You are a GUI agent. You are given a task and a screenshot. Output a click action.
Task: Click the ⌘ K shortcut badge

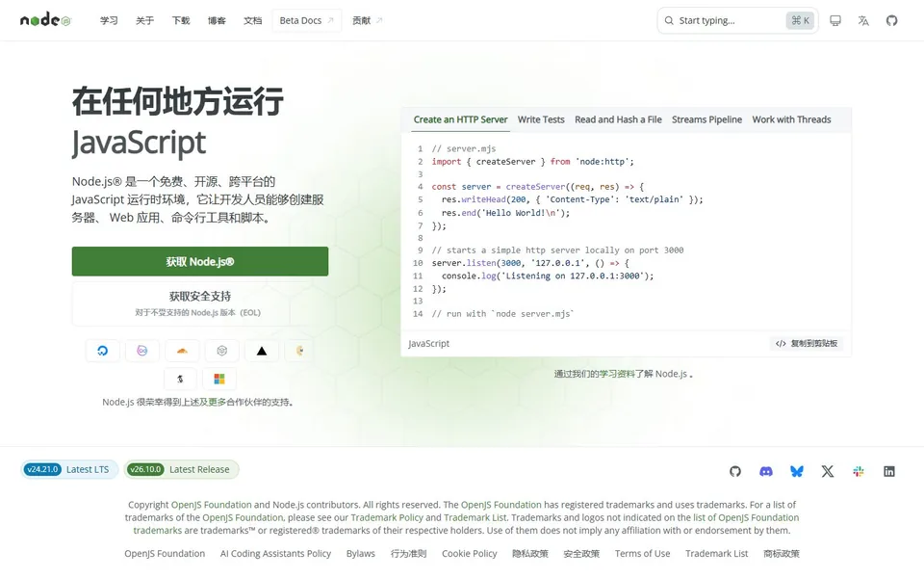[800, 20]
